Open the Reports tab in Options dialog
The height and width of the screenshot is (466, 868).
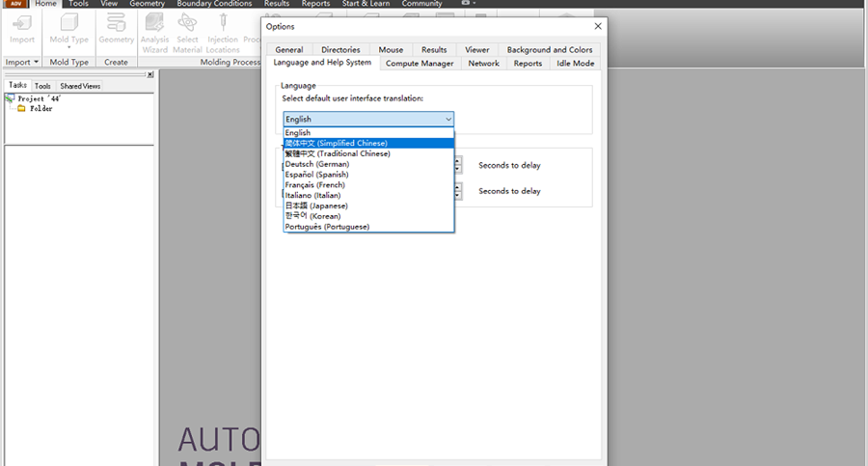(x=528, y=63)
